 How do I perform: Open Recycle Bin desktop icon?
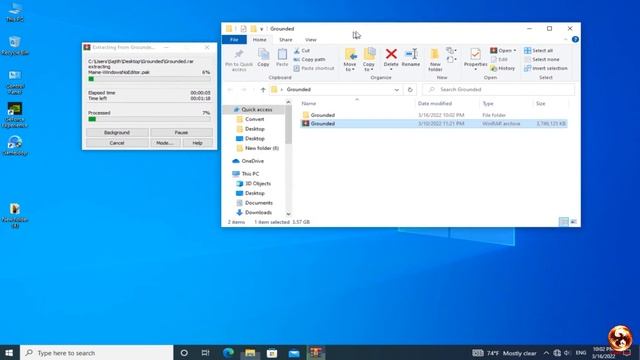pos(15,45)
